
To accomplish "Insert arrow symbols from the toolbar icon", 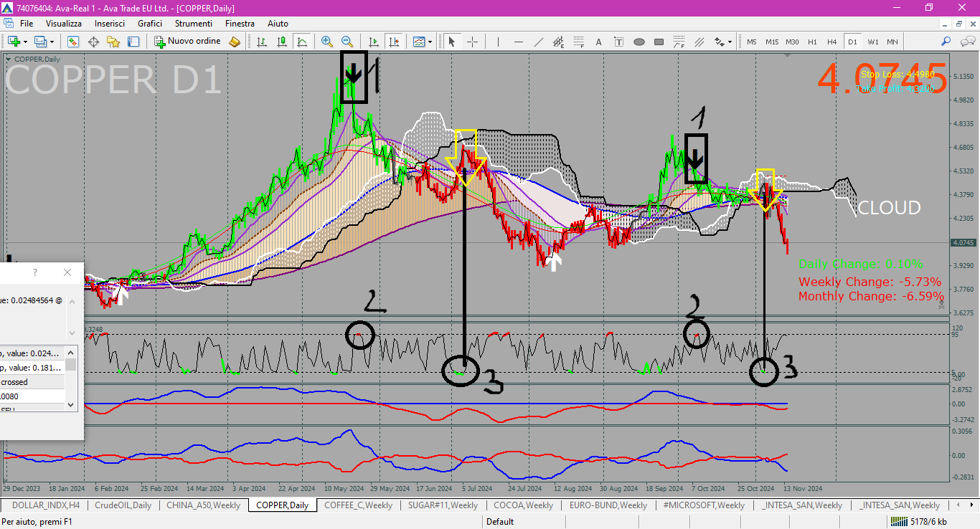I will tap(718, 42).
